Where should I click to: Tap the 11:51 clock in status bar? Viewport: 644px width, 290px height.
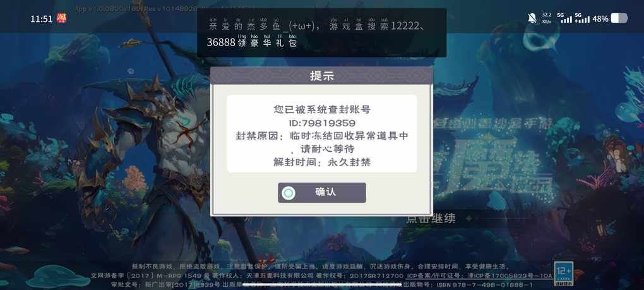pyautogui.click(x=42, y=18)
